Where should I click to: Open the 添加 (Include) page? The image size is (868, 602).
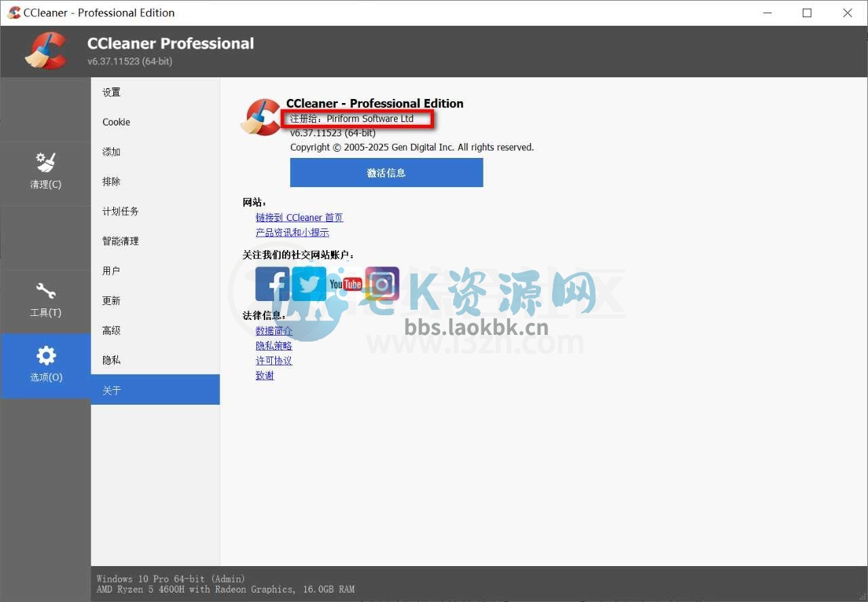(x=155, y=152)
